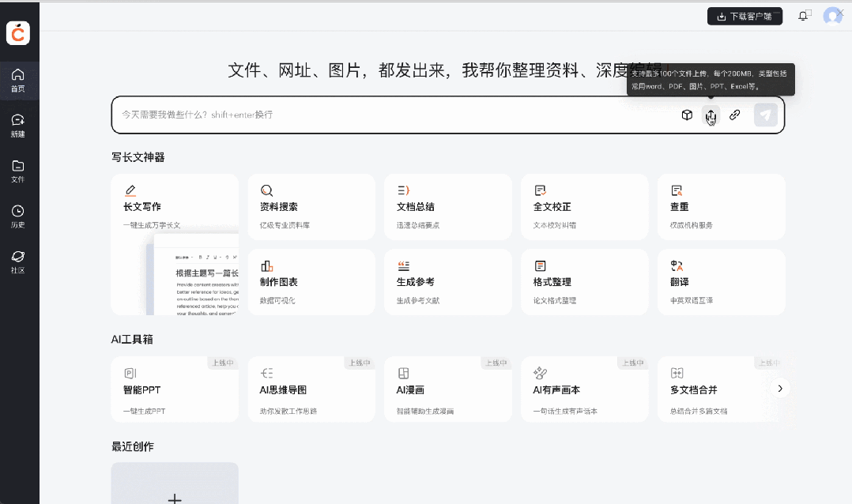Viewport: 852px width, 504px height.
Task: Open 文件 in the left sidebar
Action: pyautogui.click(x=18, y=170)
